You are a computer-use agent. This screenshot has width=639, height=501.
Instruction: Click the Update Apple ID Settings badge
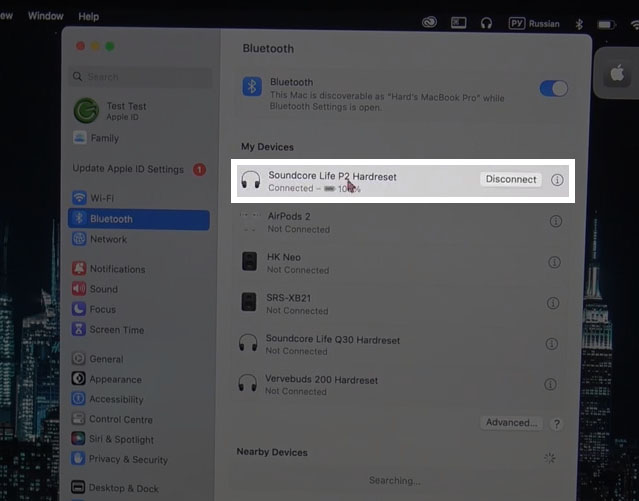pyautogui.click(x=199, y=169)
